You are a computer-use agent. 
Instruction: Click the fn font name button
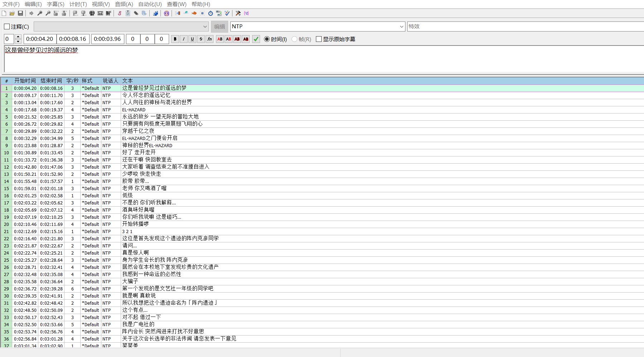(210, 39)
